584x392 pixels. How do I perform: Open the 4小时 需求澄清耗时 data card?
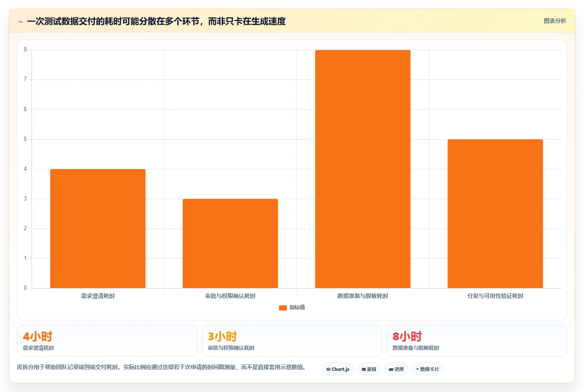click(107, 341)
